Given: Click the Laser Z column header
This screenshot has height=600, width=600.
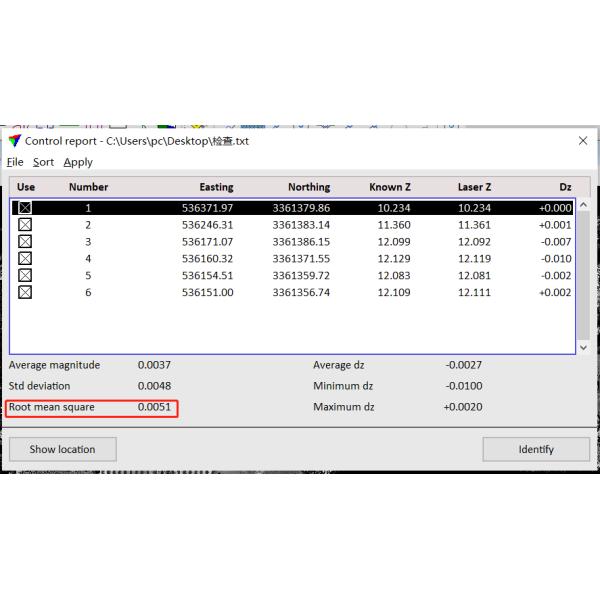Looking at the screenshot, I should coord(474,187).
